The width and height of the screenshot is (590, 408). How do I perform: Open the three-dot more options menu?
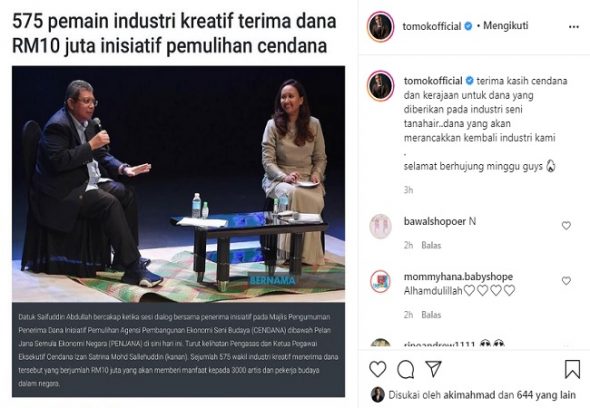pos(574,27)
